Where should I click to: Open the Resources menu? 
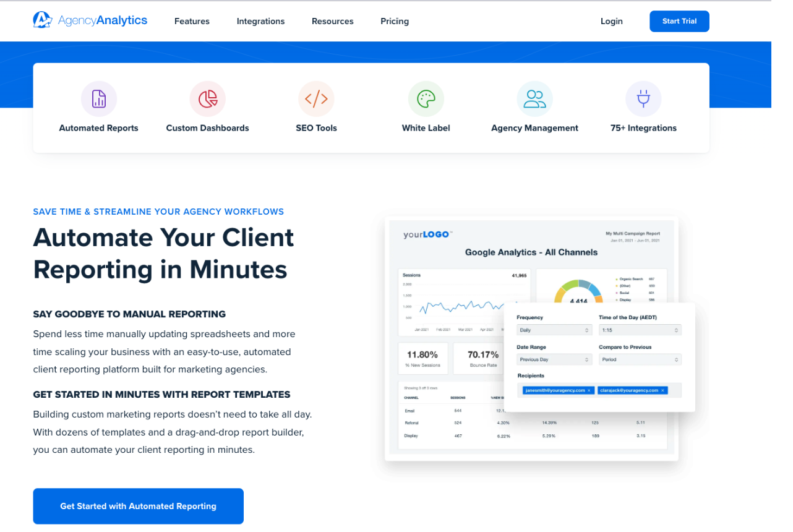[x=333, y=21]
